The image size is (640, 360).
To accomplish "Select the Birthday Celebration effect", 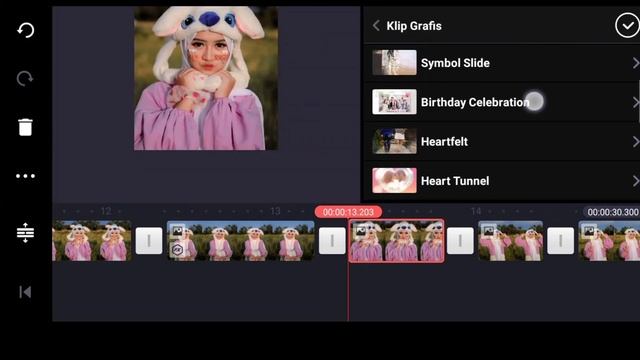I will point(502,102).
